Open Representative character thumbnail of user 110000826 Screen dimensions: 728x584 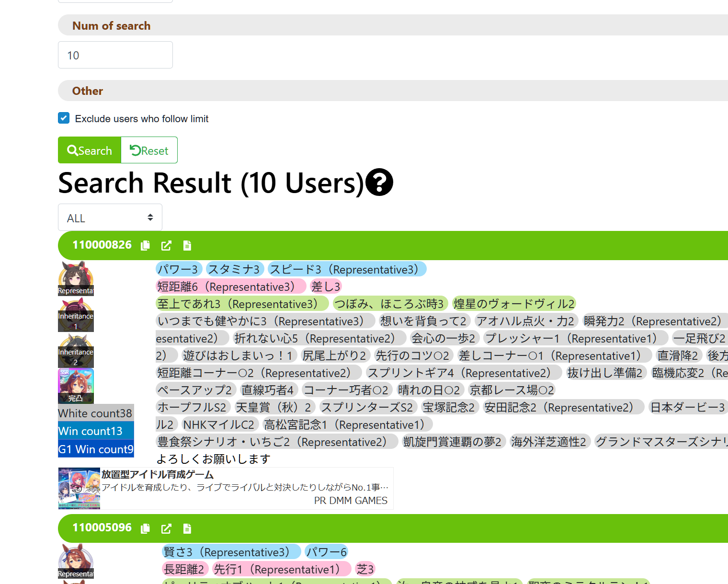pyautogui.click(x=76, y=278)
